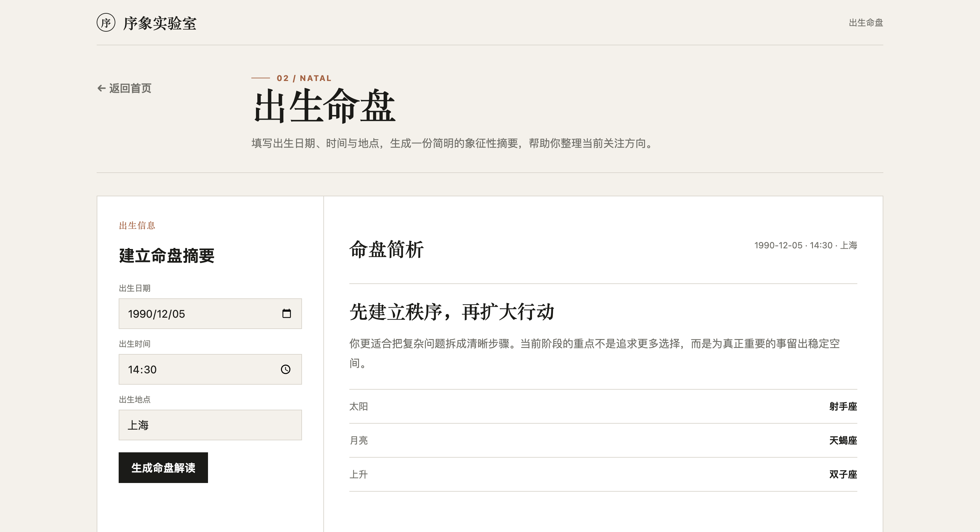Click the paragraph starting 你更适合把复杂问题

coord(595,353)
